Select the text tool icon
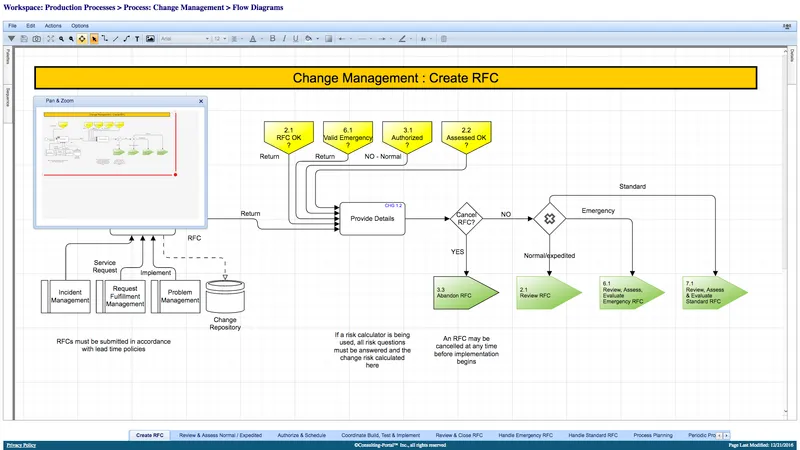The height and width of the screenshot is (450, 800). [137, 39]
